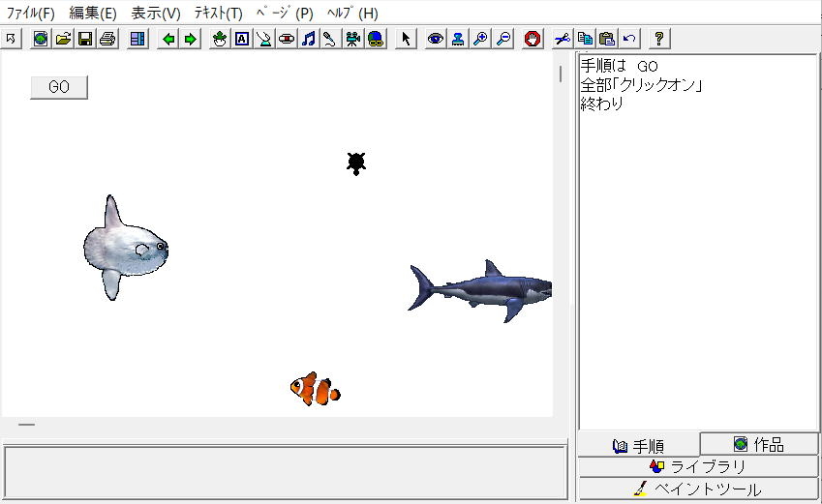The image size is (822, 504).
Task: Click the blue panel layout icon
Action: [137, 39]
